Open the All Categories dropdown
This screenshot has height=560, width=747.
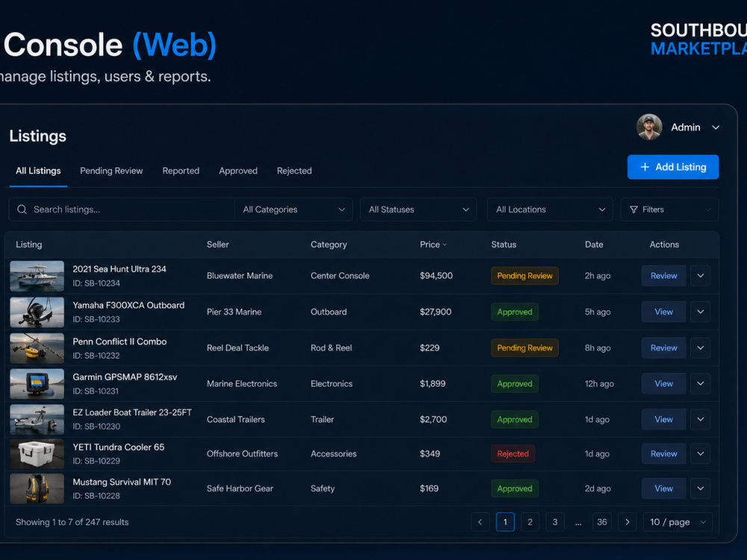tap(294, 210)
